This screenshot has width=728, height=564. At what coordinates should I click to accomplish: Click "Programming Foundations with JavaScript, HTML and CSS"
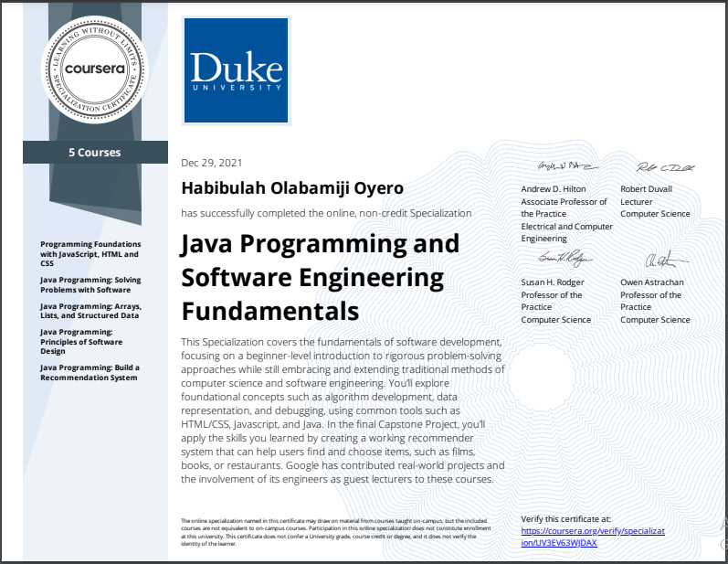(90, 253)
